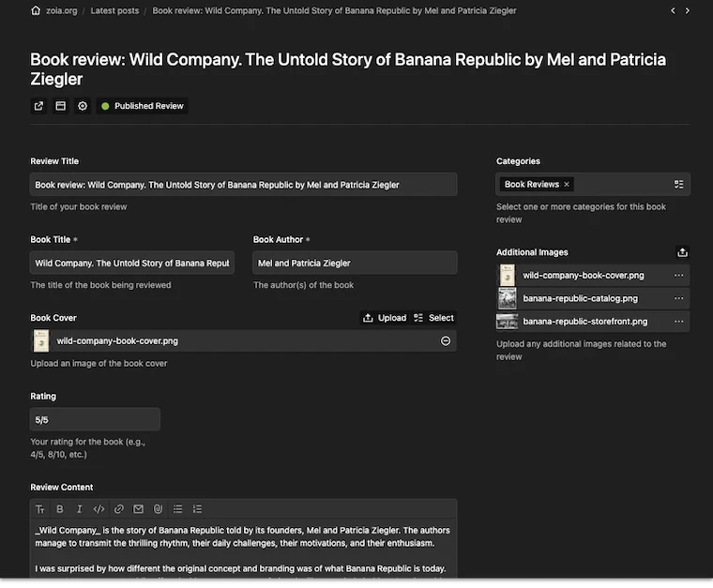713x588 pixels.
Task: Open options for banana-republic-storefront.png
Action: [x=678, y=321]
